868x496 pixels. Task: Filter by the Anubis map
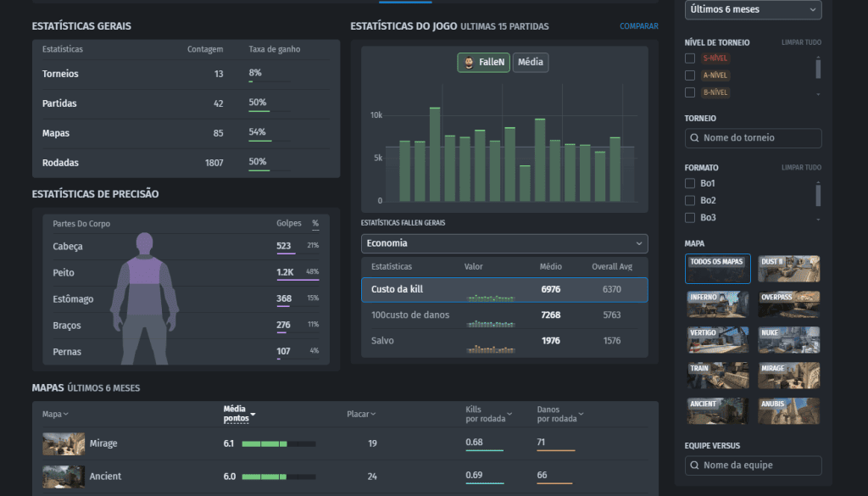[x=788, y=411]
